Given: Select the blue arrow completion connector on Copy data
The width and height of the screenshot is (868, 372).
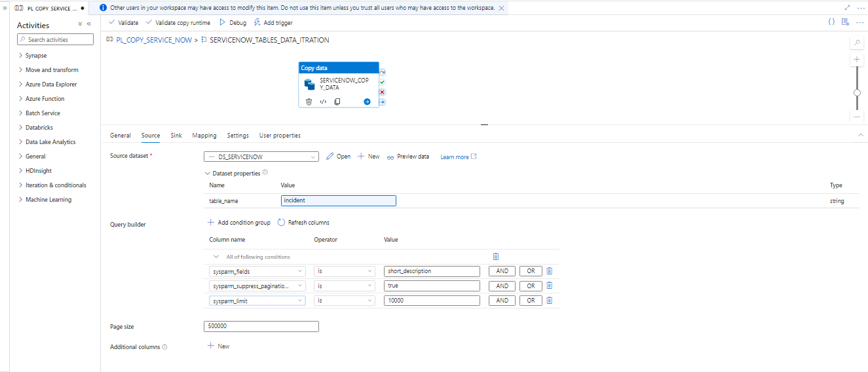Looking at the screenshot, I should coord(383,102).
